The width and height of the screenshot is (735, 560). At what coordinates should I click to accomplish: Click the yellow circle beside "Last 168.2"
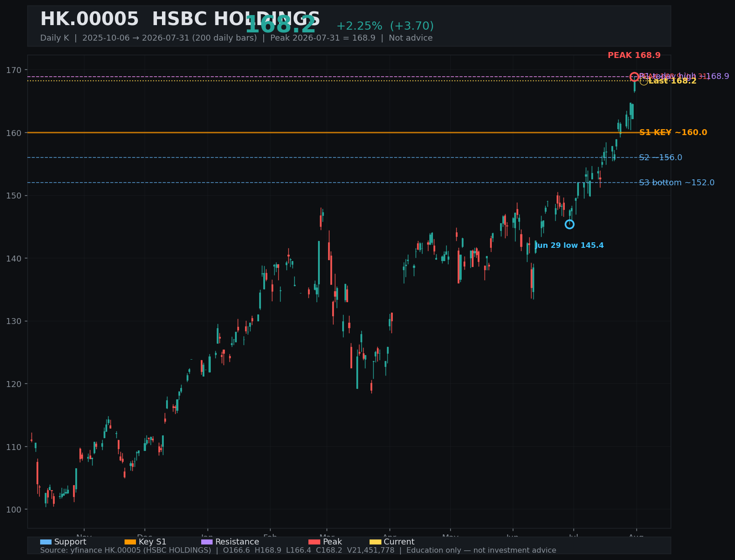click(644, 81)
